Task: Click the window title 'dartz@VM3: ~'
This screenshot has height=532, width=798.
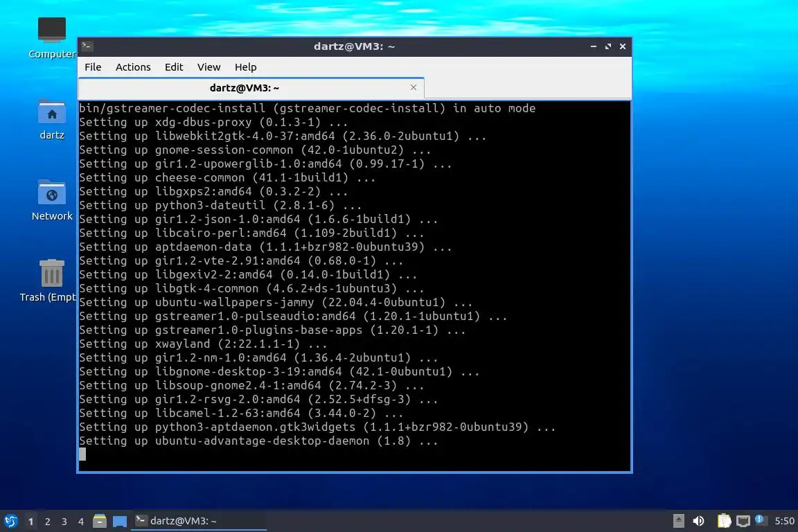Action: click(x=354, y=46)
